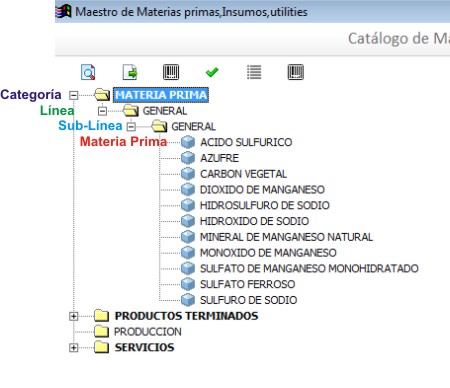Expand the PRODUCTOS TERMINADOS node
This screenshot has height=388, width=450.
click(x=73, y=316)
